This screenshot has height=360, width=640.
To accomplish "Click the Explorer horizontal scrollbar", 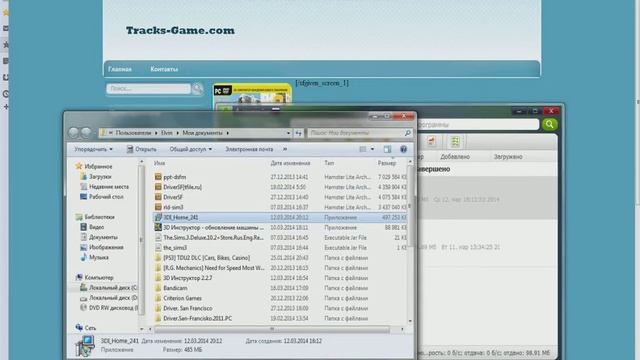I will (x=271, y=329).
